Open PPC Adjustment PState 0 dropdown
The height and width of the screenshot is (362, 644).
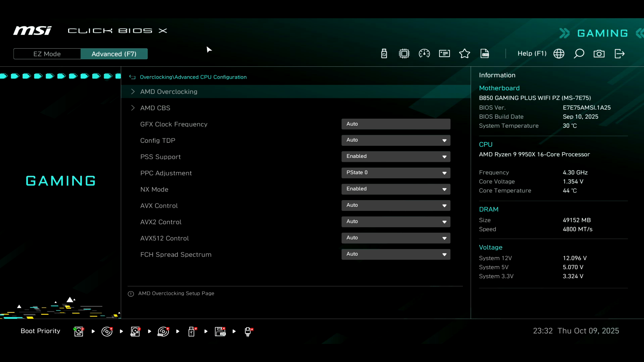(396, 173)
